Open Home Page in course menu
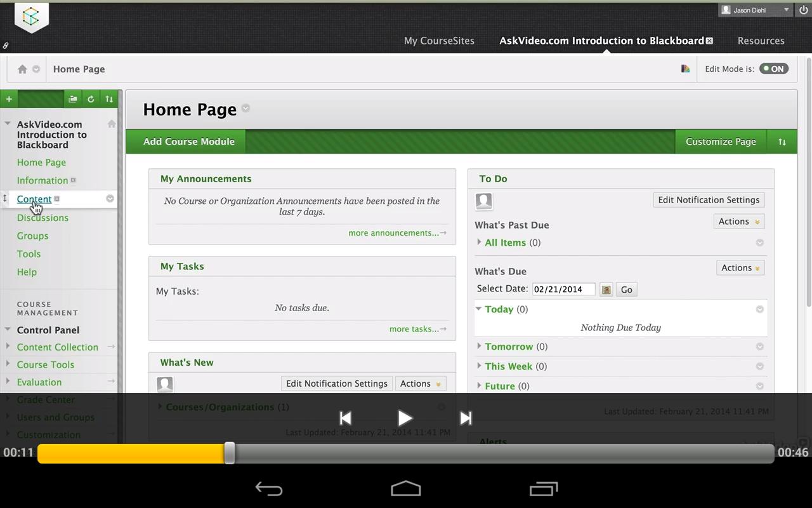 [x=41, y=163]
